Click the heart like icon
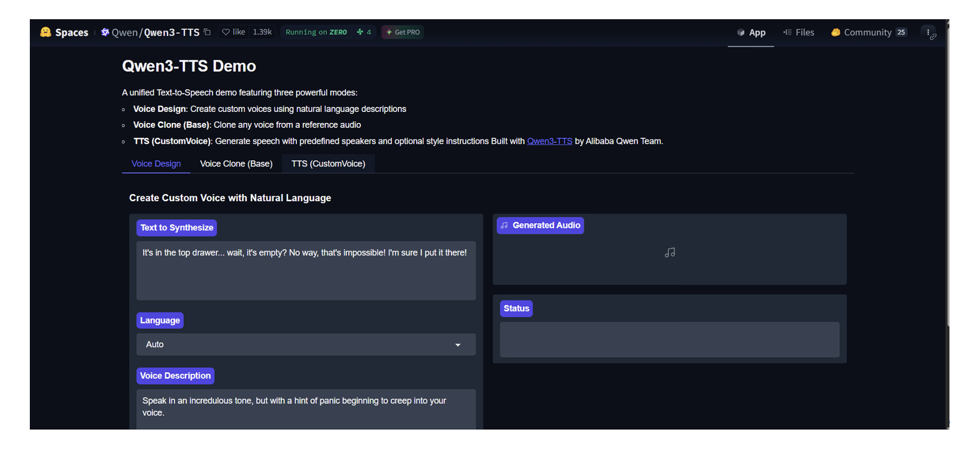This screenshot has width=980, height=451. pos(226,32)
